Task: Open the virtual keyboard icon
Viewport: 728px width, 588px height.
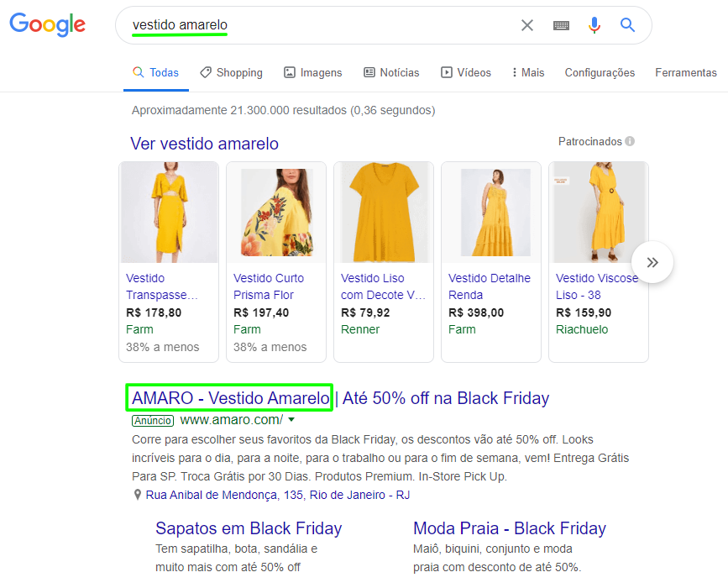Action: tap(561, 25)
